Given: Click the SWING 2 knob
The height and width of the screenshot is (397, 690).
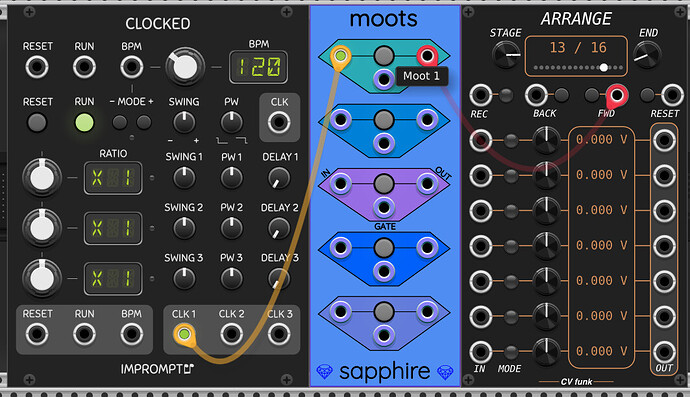Looking at the screenshot, I should point(184,228).
